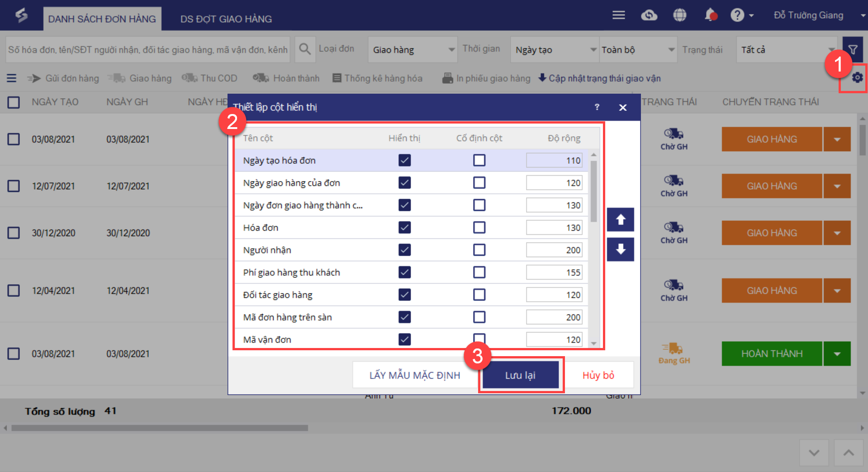View notifications via the bell icon
The height and width of the screenshot is (472, 868).
(x=711, y=15)
